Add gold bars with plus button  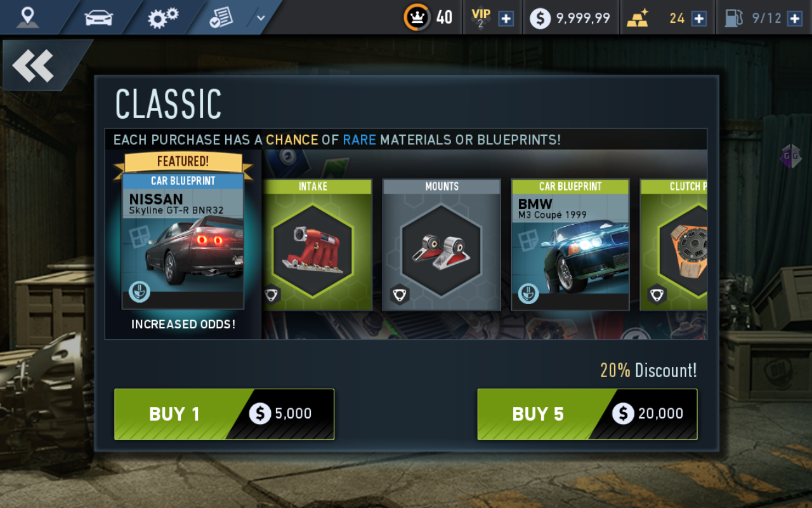tap(698, 18)
